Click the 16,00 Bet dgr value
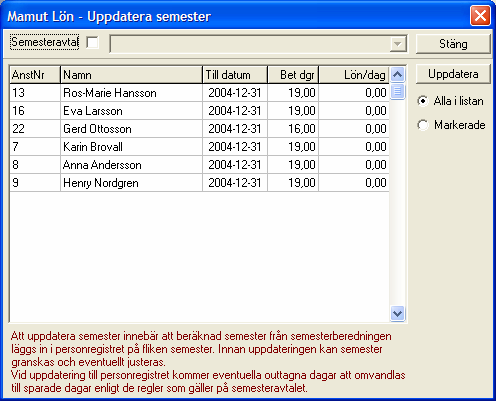This screenshot has height=401, width=496. pos(293,129)
